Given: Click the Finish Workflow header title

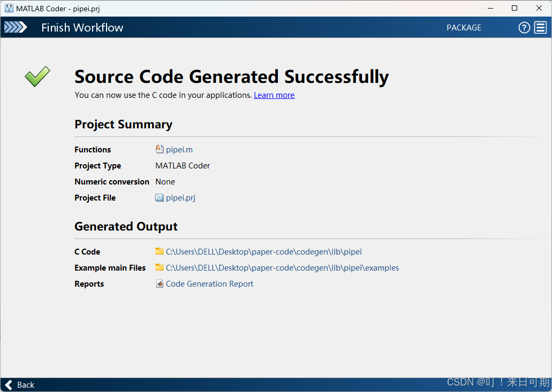Looking at the screenshot, I should tap(82, 27).
